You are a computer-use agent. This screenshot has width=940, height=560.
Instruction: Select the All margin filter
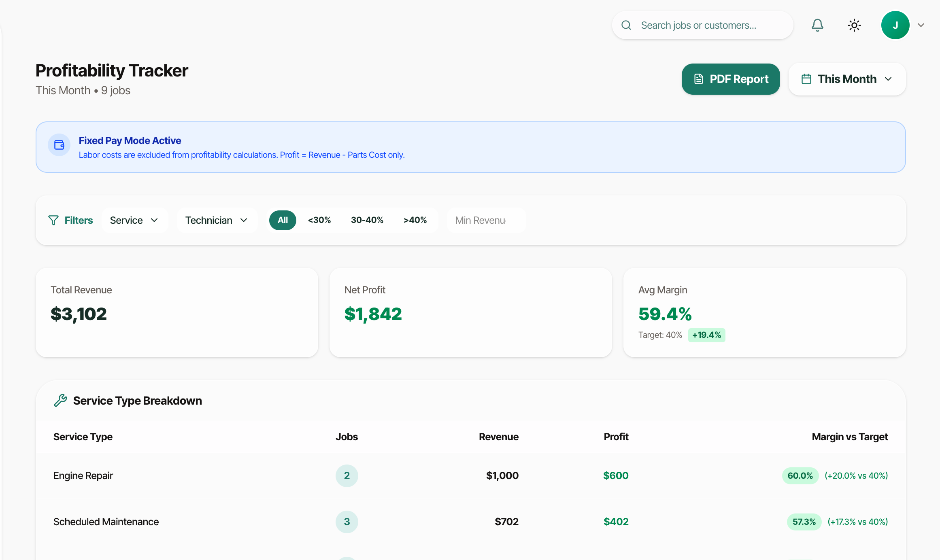pos(283,220)
